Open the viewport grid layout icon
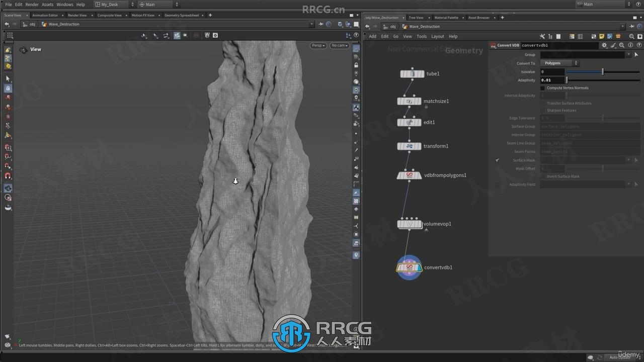Image resolution: width=644 pixels, height=362 pixels. (x=10, y=35)
